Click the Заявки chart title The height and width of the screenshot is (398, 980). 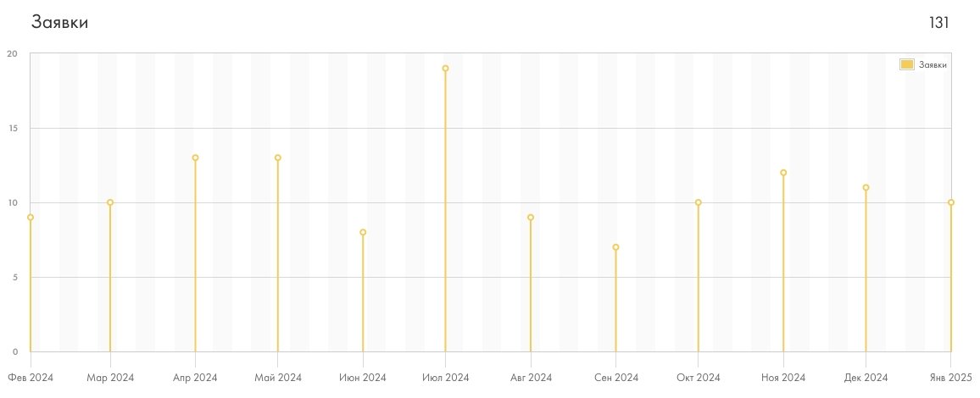click(59, 23)
